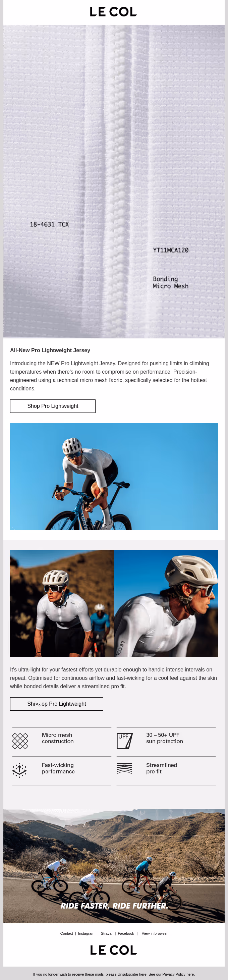
Task: Click the second Pro Lightweight shop button
Action: [x=56, y=704]
